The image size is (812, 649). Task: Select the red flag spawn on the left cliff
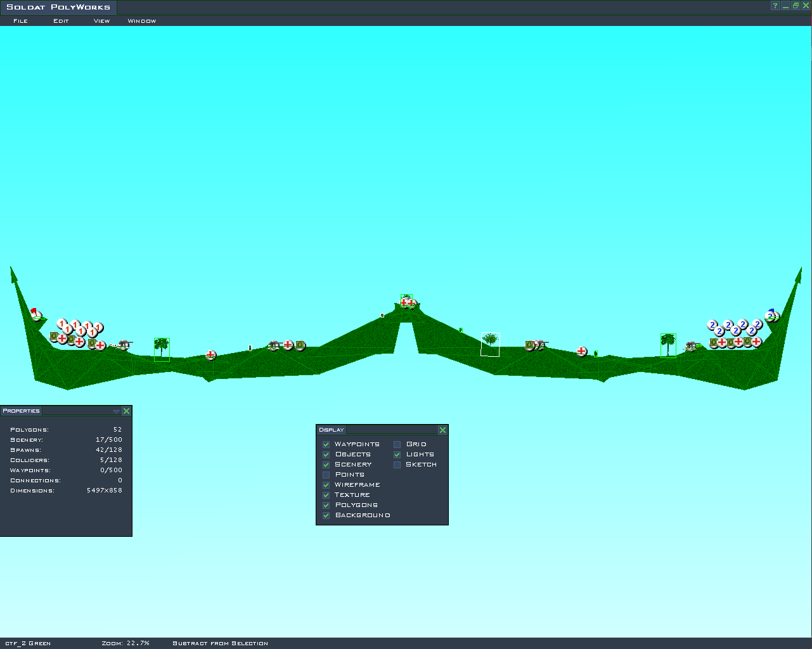[x=36, y=314]
